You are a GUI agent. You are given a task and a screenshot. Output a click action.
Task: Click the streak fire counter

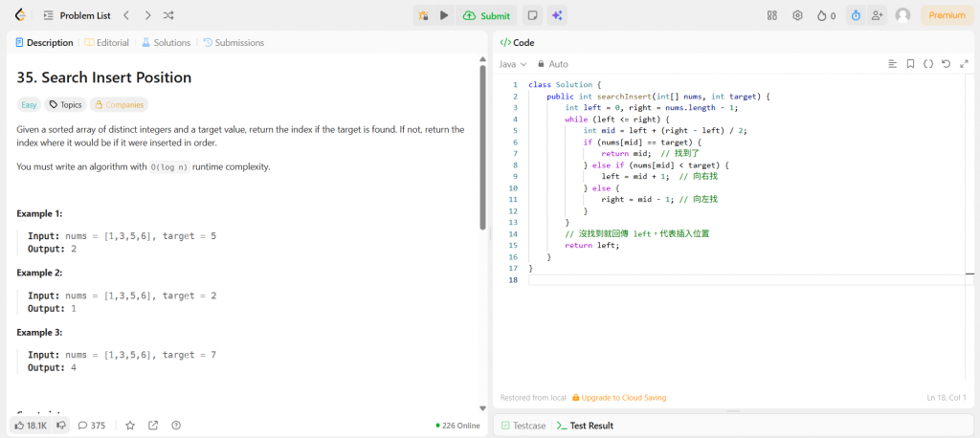pos(826,15)
